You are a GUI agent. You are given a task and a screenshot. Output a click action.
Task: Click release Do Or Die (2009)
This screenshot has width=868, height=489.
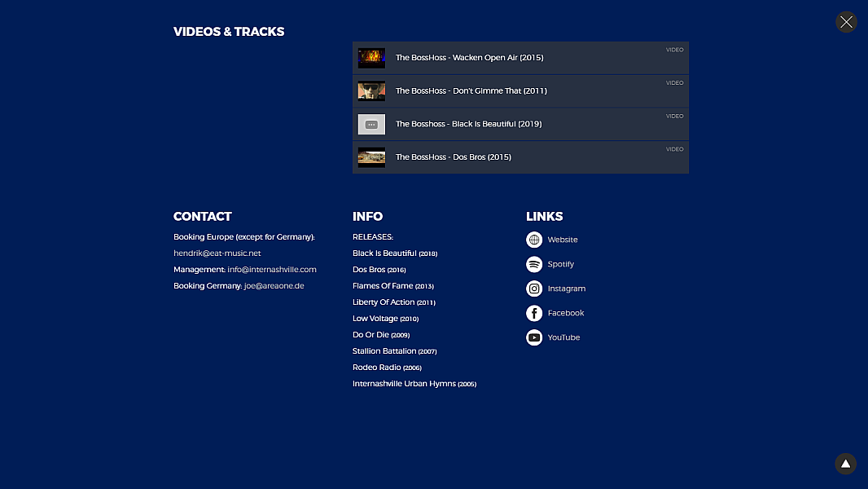coord(381,335)
